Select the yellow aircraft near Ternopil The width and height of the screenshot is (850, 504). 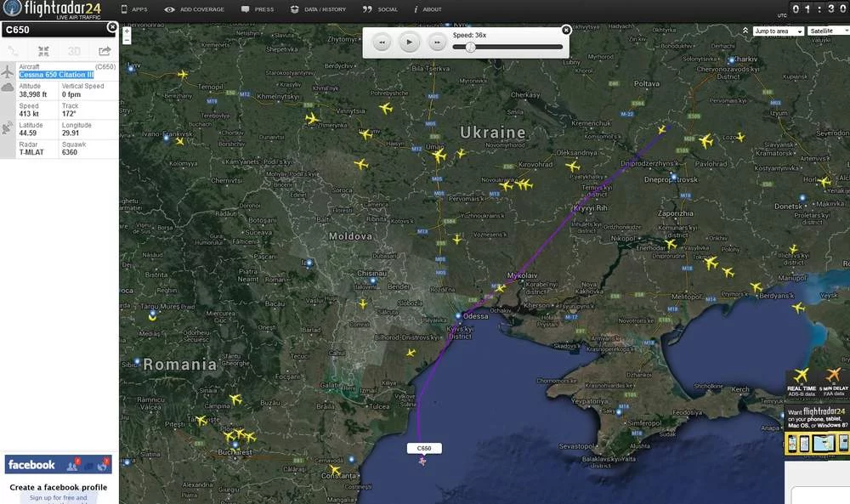tap(183, 74)
